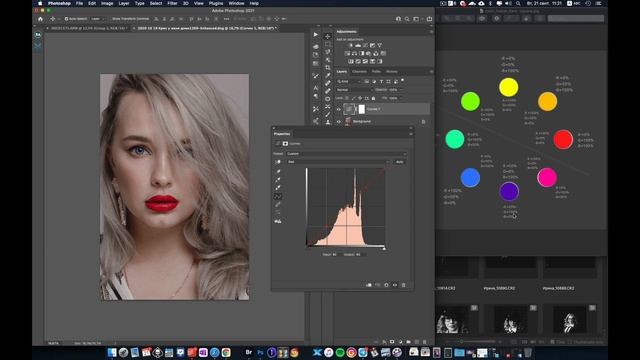640x360 pixels.
Task: Open the Actions play icon panel
Action: pyautogui.click(x=316, y=35)
